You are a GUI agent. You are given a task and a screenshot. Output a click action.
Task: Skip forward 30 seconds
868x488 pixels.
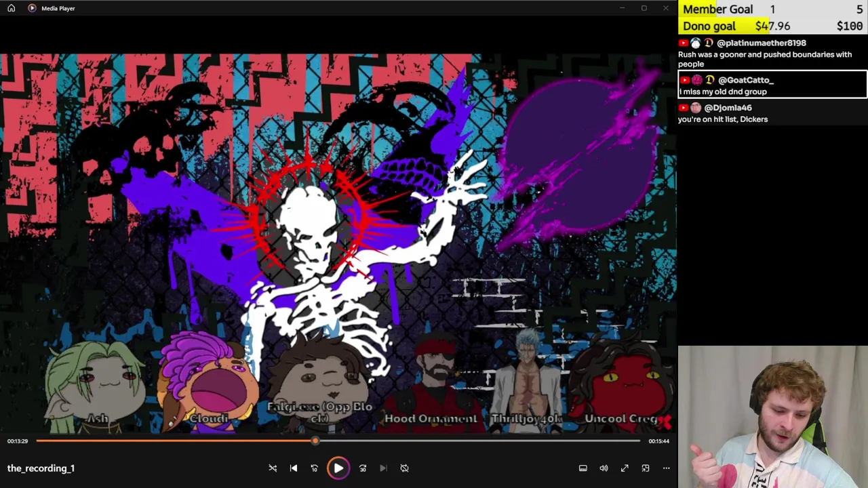coord(363,468)
